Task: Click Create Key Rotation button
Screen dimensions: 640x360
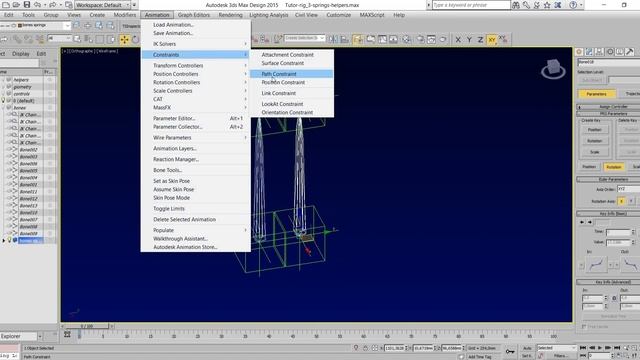Action: pos(595,141)
